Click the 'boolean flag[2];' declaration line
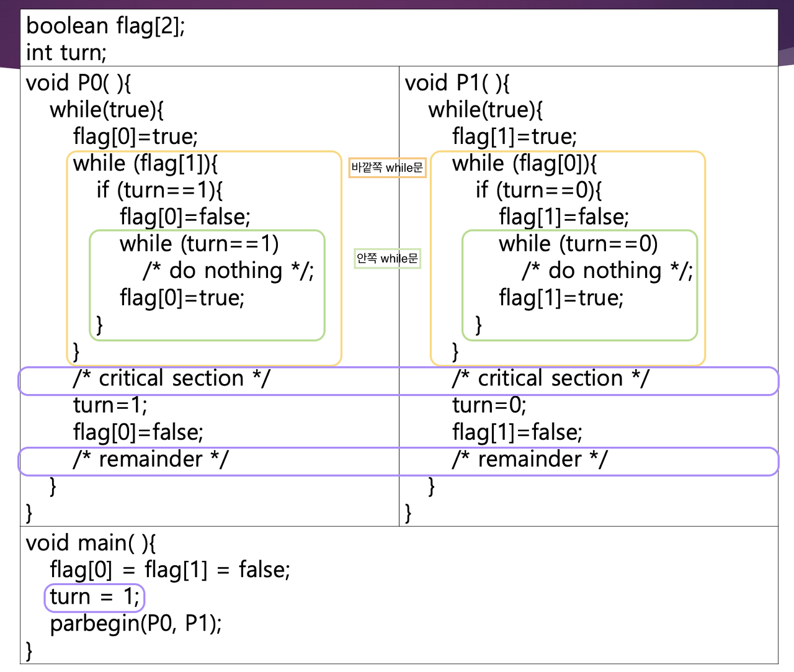The width and height of the screenshot is (794, 672). click(105, 26)
